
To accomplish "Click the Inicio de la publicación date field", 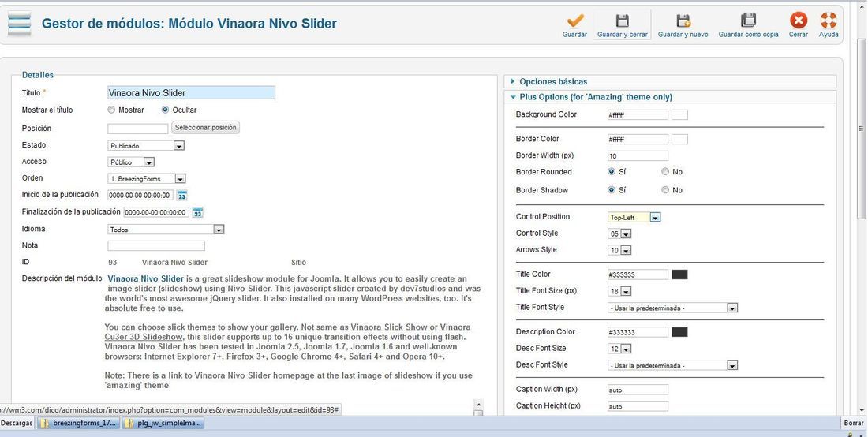I will (x=140, y=196).
